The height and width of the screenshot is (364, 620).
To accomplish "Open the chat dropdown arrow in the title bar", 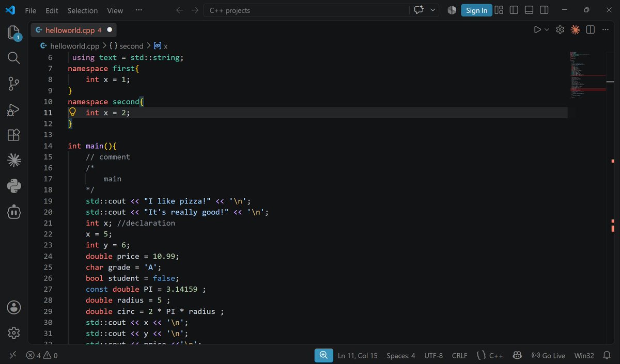I will point(433,10).
